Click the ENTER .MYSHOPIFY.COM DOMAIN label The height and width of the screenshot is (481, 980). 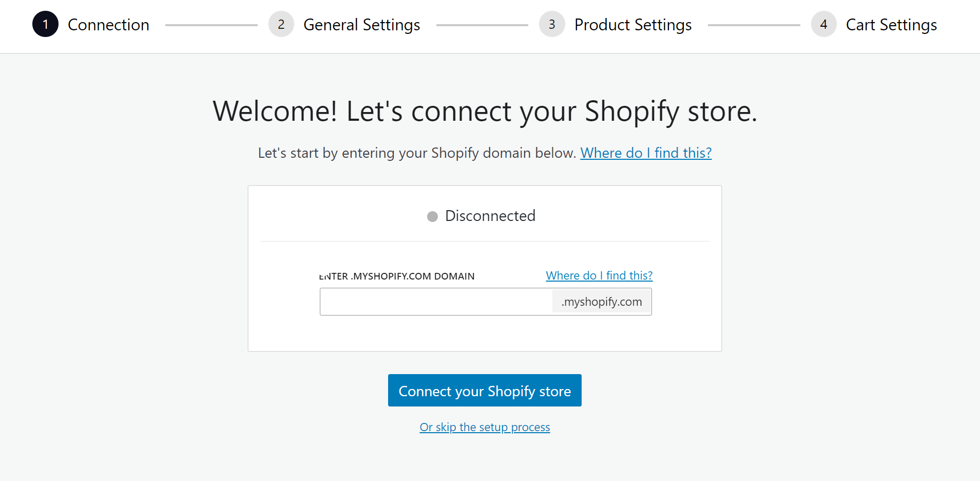pos(397,276)
